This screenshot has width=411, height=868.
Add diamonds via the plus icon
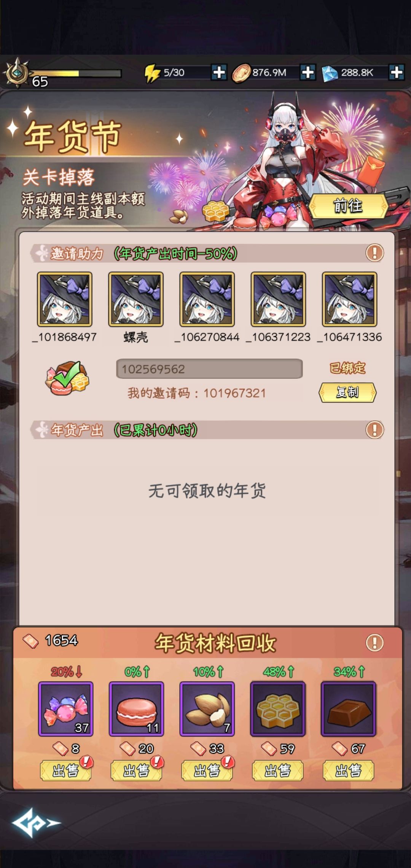pyautogui.click(x=396, y=72)
